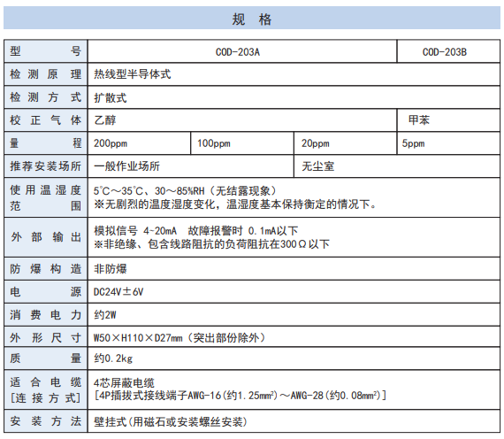Click the 100ppm range cell
Viewport: 504px width, 439px height.
[x=242, y=143]
